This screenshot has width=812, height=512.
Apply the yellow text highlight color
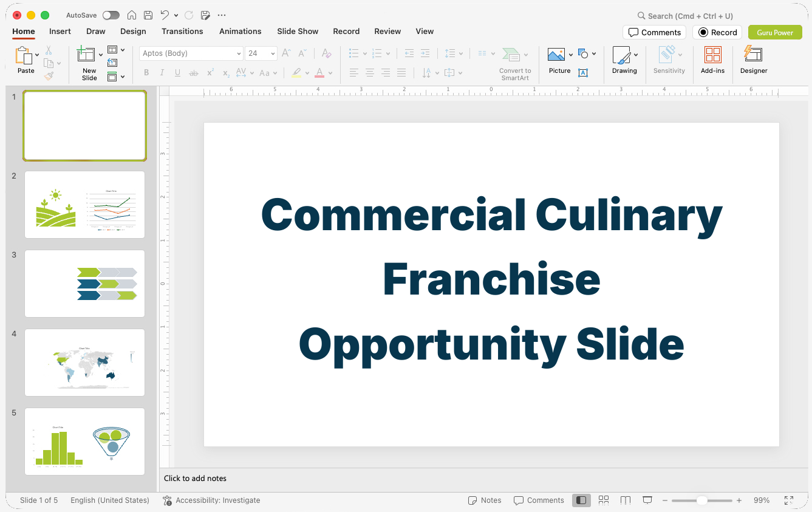[x=296, y=73]
